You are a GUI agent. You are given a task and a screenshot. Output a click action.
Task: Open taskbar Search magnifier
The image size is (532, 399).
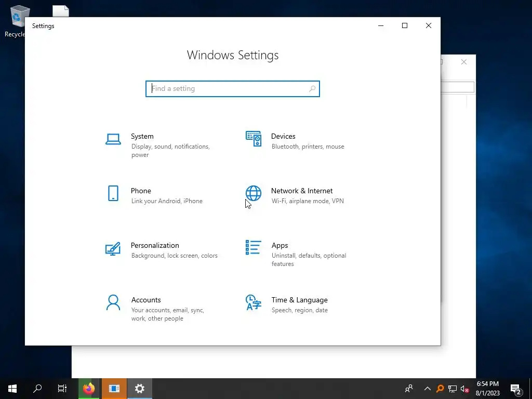pos(37,389)
